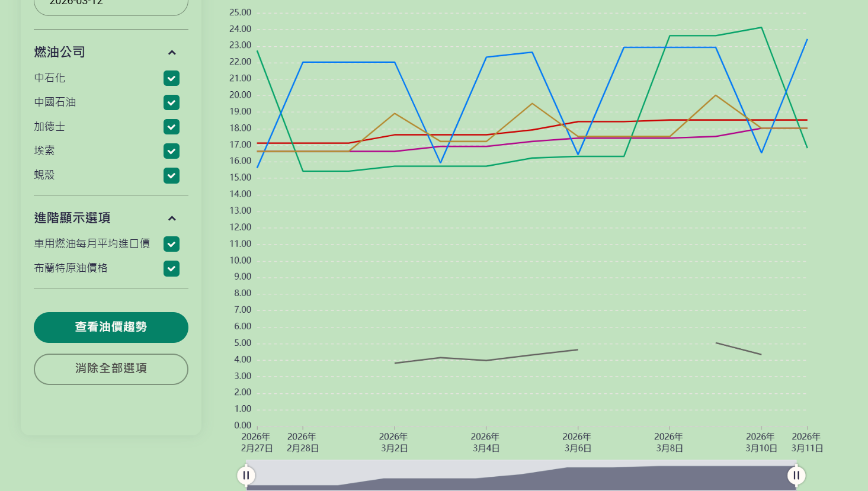Click the range navigator overview area
The image size is (868, 491).
[521, 476]
